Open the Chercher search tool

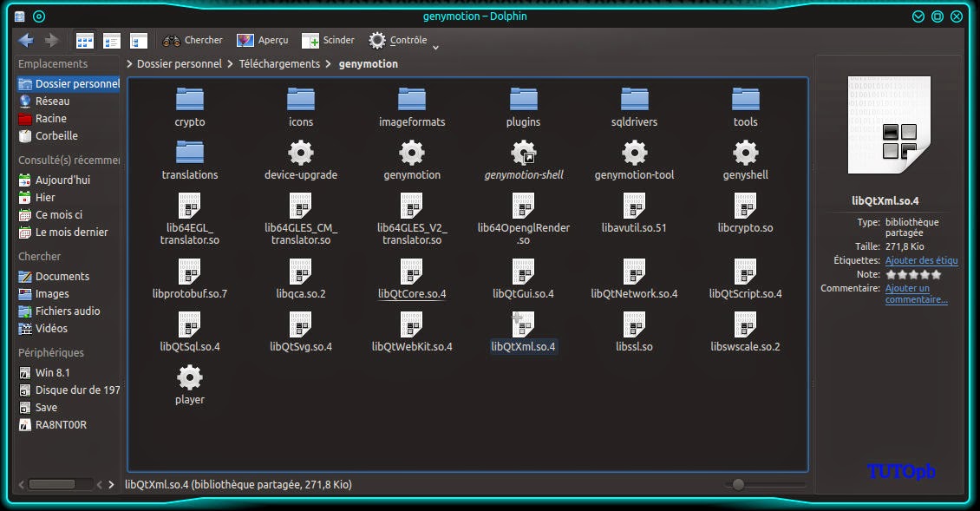(x=193, y=40)
